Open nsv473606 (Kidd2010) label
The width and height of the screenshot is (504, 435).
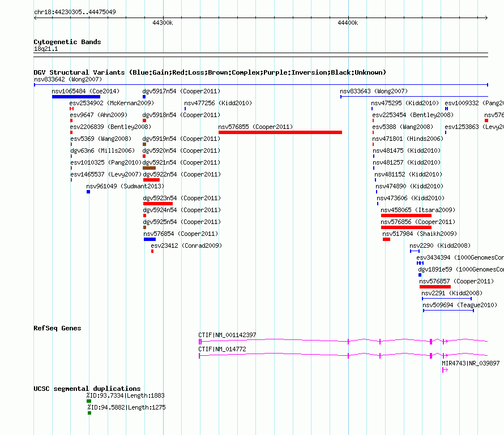411,198
